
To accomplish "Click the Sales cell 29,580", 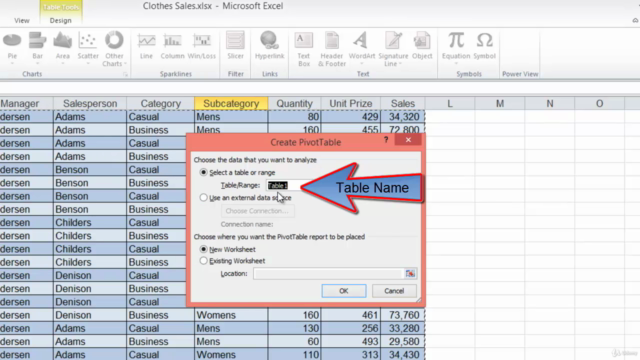I will click(x=403, y=342).
